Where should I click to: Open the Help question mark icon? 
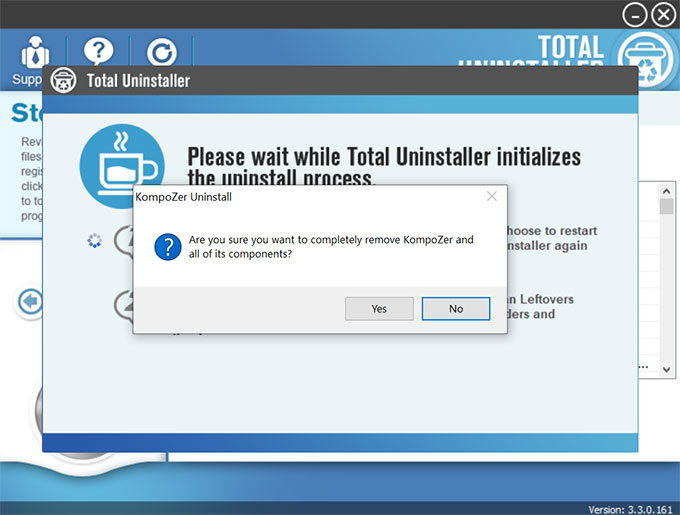[x=98, y=52]
